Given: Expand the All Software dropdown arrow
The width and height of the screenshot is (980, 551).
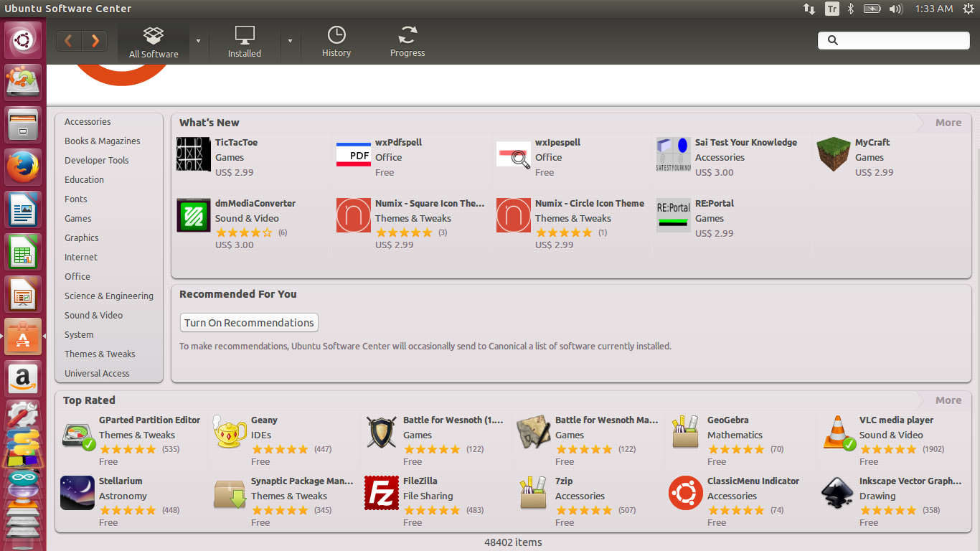Looking at the screenshot, I should click(199, 41).
